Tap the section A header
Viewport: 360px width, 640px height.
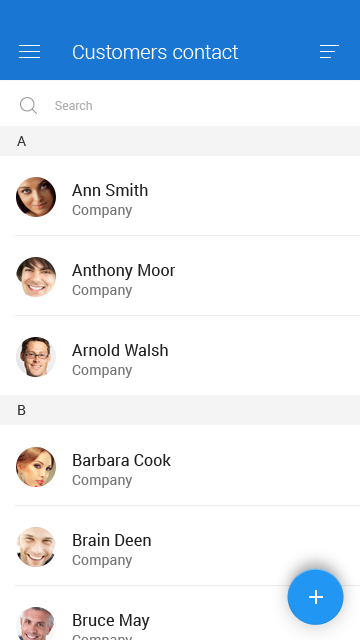coord(180,141)
